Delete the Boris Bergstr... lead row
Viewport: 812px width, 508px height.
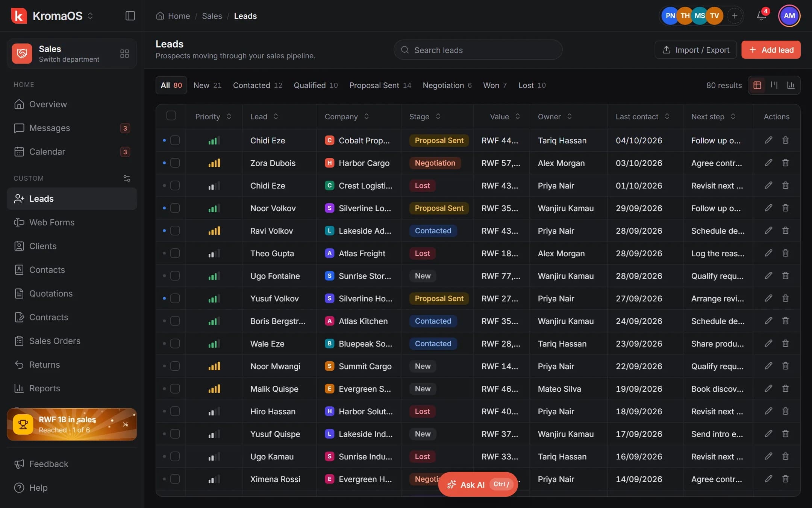[x=785, y=321]
